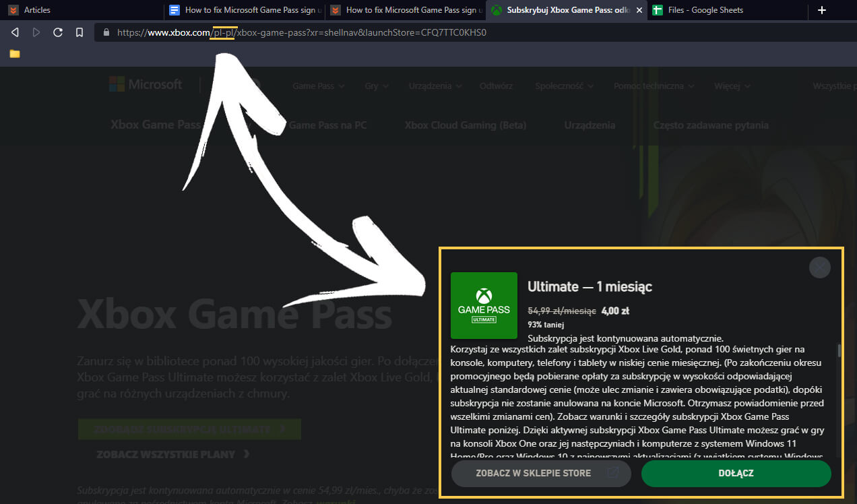
Task: Expand the Społeczność nav dropdown
Action: pos(564,86)
